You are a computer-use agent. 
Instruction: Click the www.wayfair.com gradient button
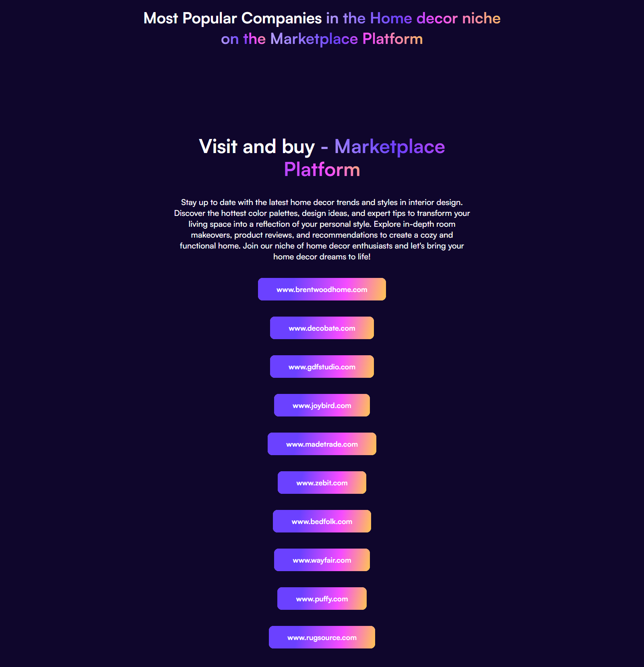pyautogui.click(x=322, y=560)
